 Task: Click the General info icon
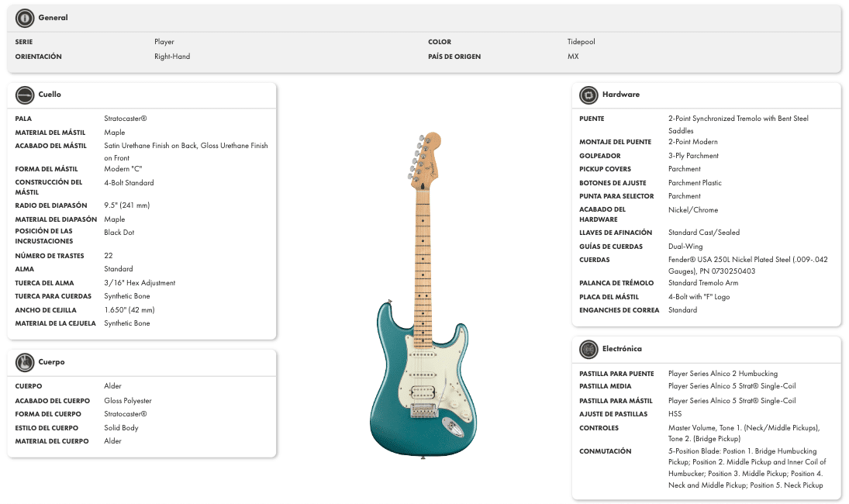(24, 18)
